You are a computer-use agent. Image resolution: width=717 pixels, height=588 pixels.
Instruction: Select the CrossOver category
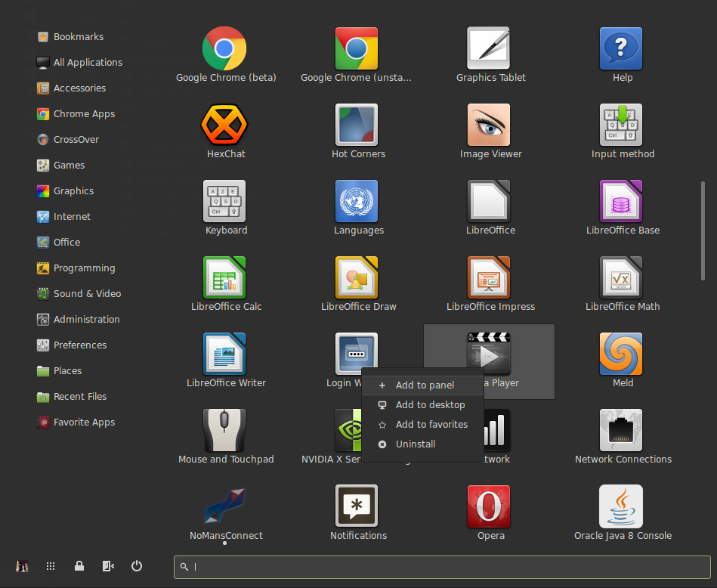(68, 140)
